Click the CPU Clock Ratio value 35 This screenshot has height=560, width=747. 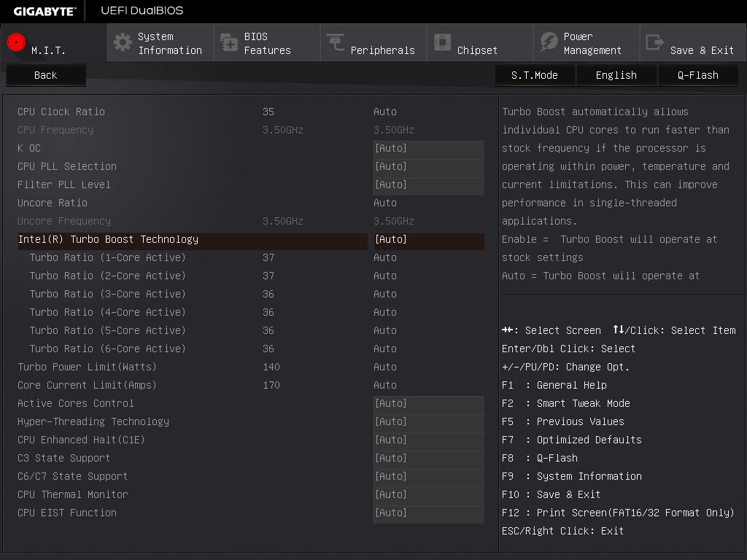coord(268,112)
